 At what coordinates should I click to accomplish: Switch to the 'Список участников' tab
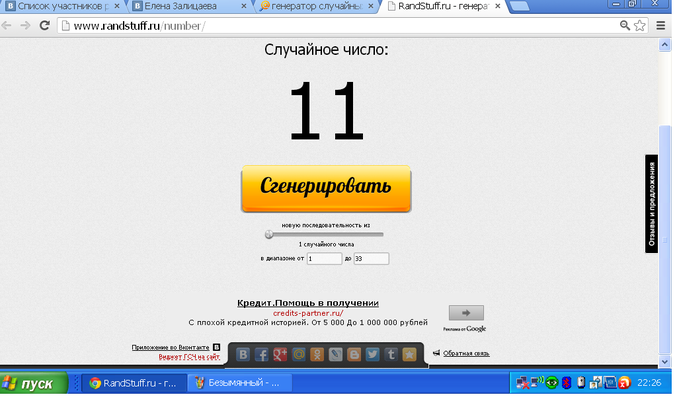click(65, 7)
